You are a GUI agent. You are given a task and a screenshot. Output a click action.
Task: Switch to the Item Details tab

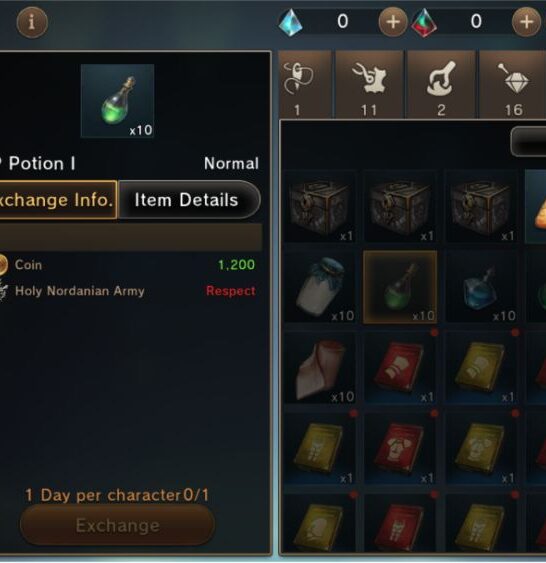(189, 200)
